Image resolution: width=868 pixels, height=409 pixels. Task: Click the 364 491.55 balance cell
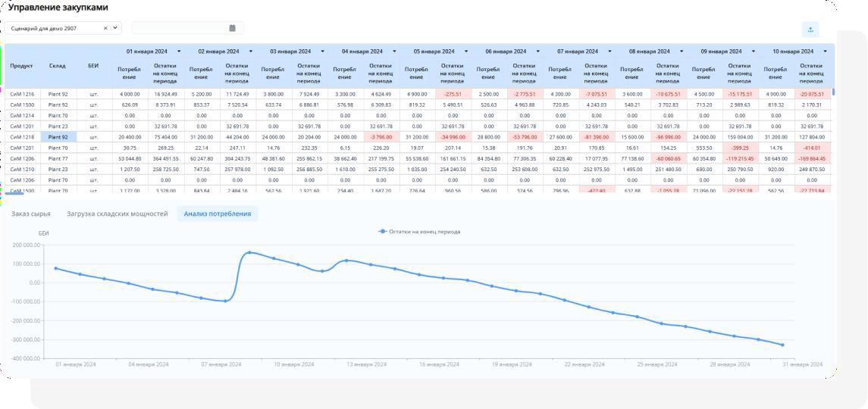(x=165, y=158)
